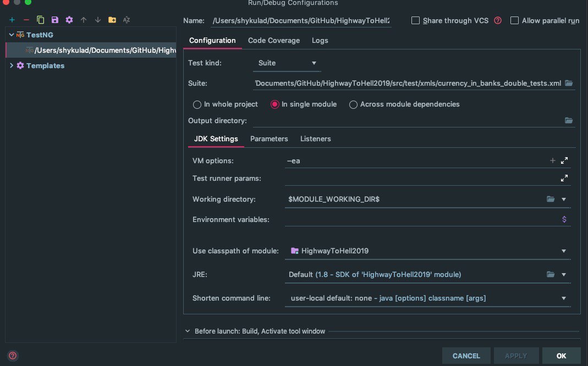Open Edit Templates wrench/gear icon

click(69, 20)
